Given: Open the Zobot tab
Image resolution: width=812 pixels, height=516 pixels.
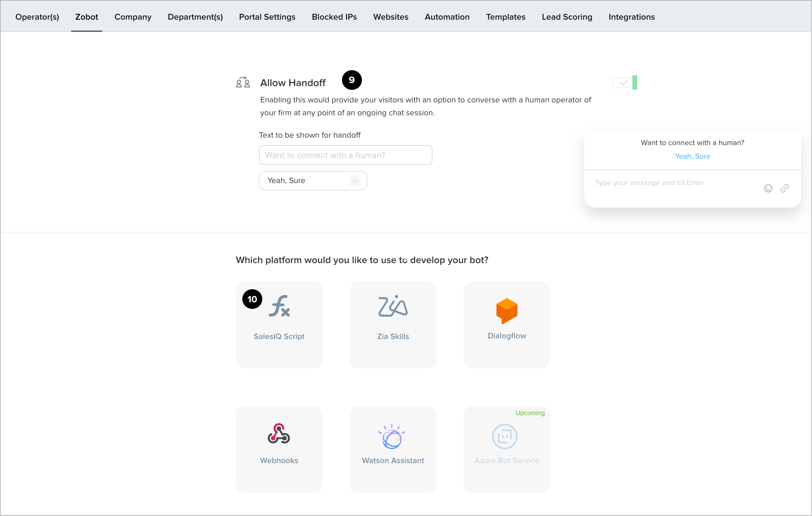Looking at the screenshot, I should point(87,17).
